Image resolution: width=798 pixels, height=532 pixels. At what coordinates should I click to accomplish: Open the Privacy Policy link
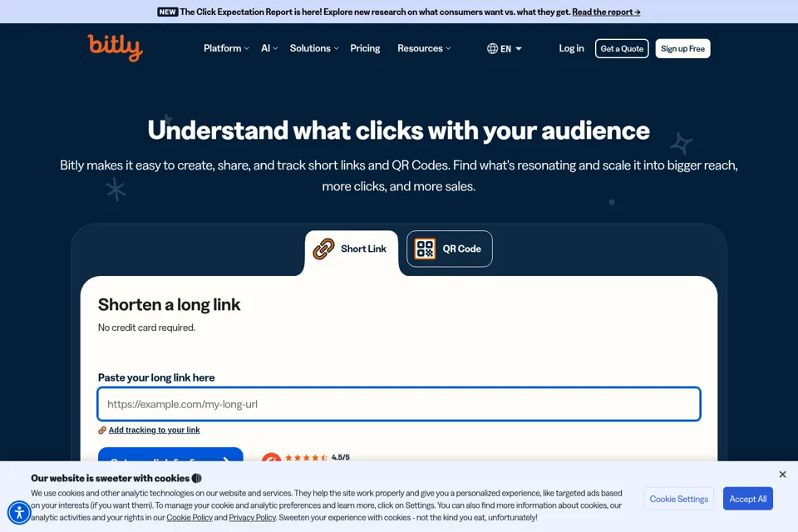(253, 518)
